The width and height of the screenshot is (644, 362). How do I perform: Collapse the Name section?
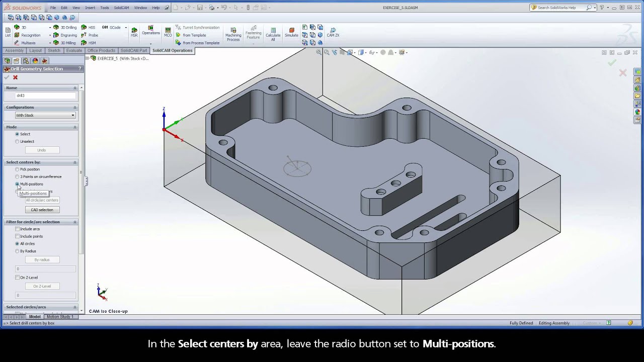click(75, 88)
